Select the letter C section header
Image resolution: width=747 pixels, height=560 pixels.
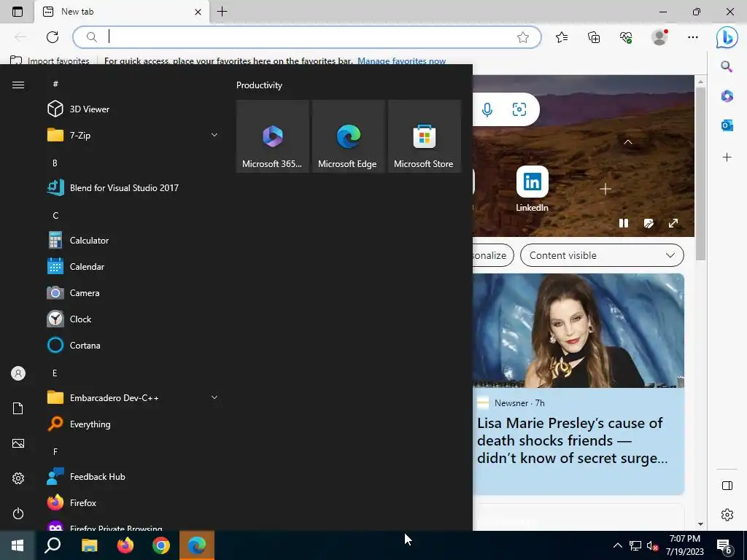pos(55,216)
